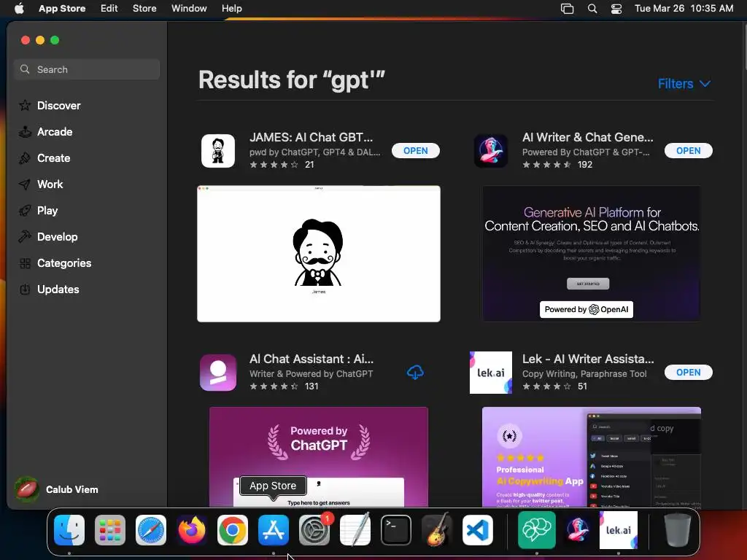The height and width of the screenshot is (560, 747).
Task: Launch Safari from the Dock
Action: pyautogui.click(x=151, y=530)
